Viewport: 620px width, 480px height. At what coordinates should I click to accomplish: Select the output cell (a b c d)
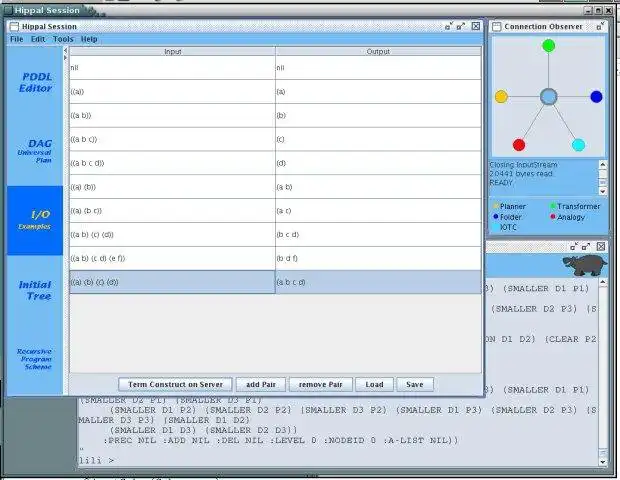pos(378,282)
